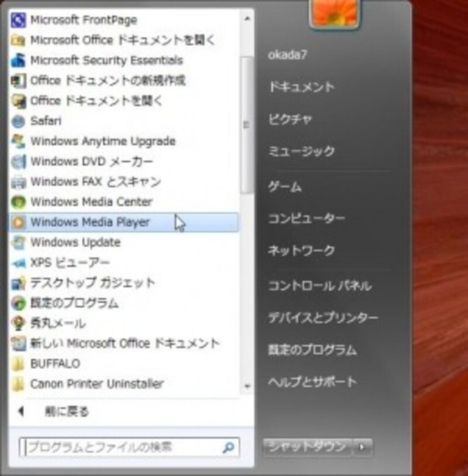Click the Windows FAX とスキャン icon
Viewport: 468px width, 476px height.
[18, 182]
